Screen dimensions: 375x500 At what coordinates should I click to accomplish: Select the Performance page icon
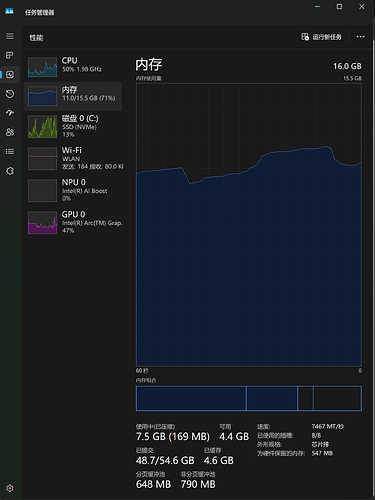[x=10, y=74]
